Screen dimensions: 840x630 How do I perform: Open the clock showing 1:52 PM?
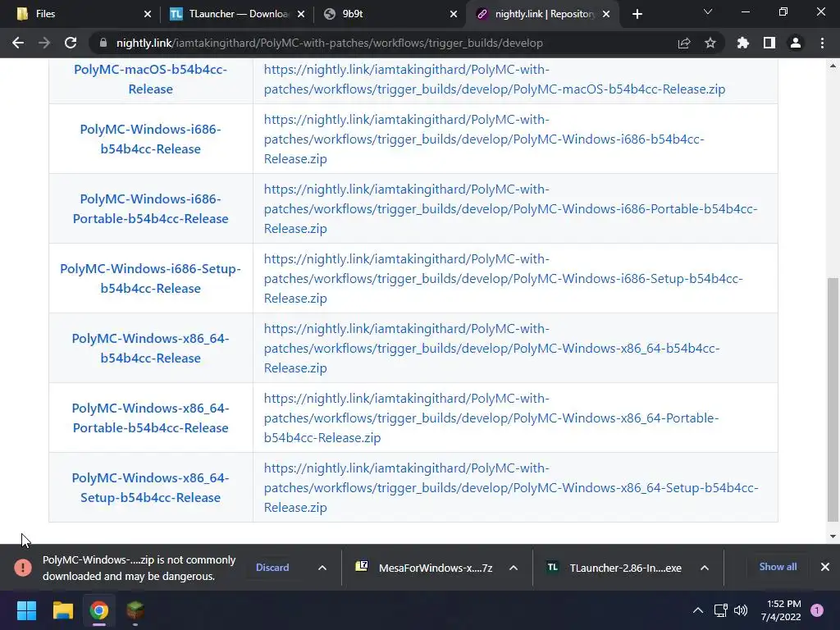[x=781, y=610]
